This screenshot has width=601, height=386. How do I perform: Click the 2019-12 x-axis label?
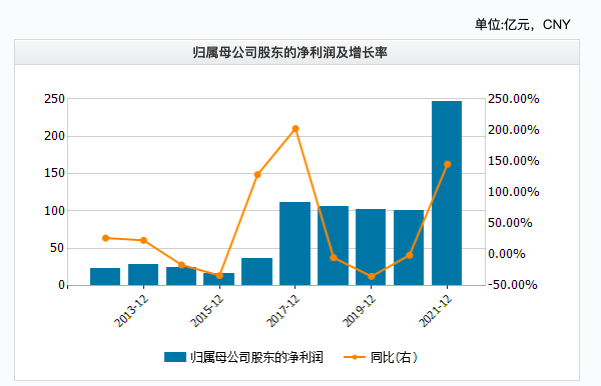360,311
